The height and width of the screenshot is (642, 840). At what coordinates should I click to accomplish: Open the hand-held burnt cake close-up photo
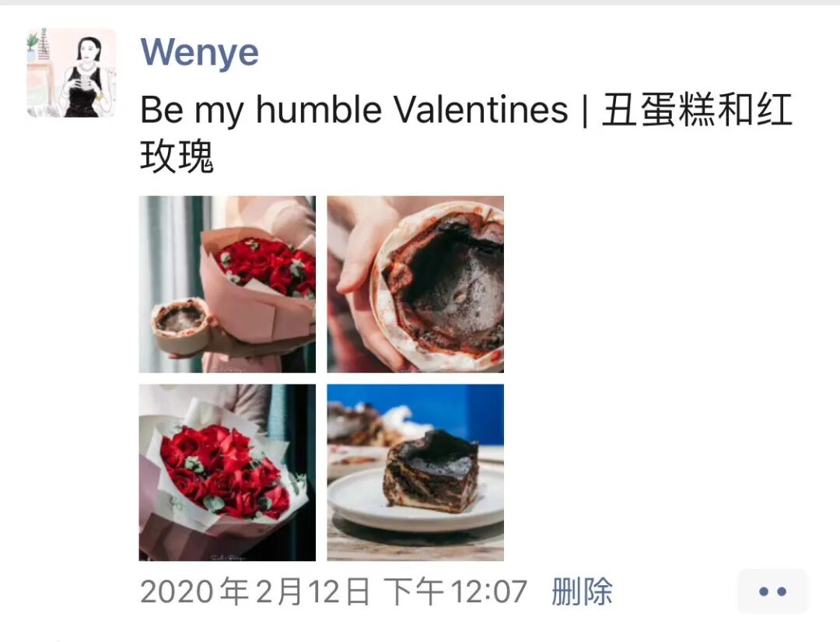[415, 284]
